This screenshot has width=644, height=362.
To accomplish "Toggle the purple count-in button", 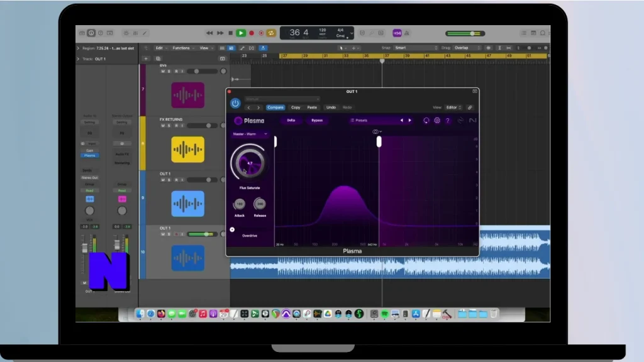I will tap(397, 33).
